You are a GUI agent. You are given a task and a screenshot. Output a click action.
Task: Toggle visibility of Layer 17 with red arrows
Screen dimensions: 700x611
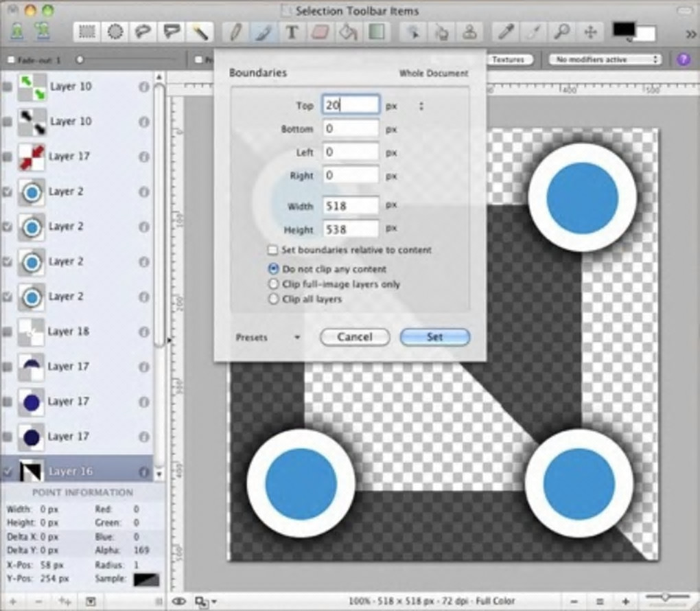click(x=7, y=157)
